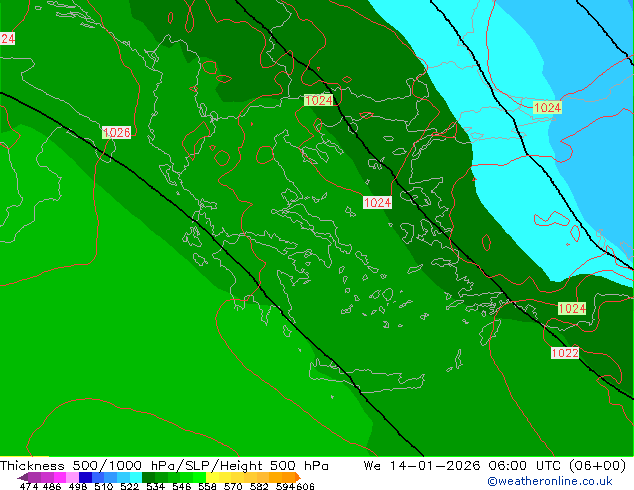Screen dimensions: 634x490
Task: Select the 1024 label over the cyan area
Action: 547,108
